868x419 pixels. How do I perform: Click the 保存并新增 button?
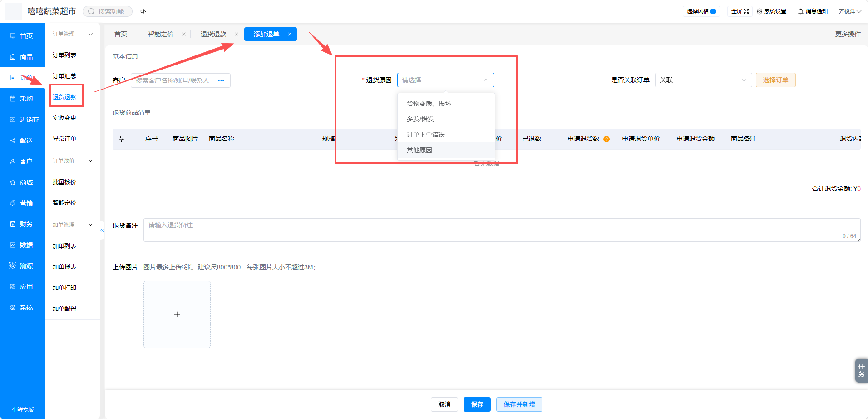point(519,404)
